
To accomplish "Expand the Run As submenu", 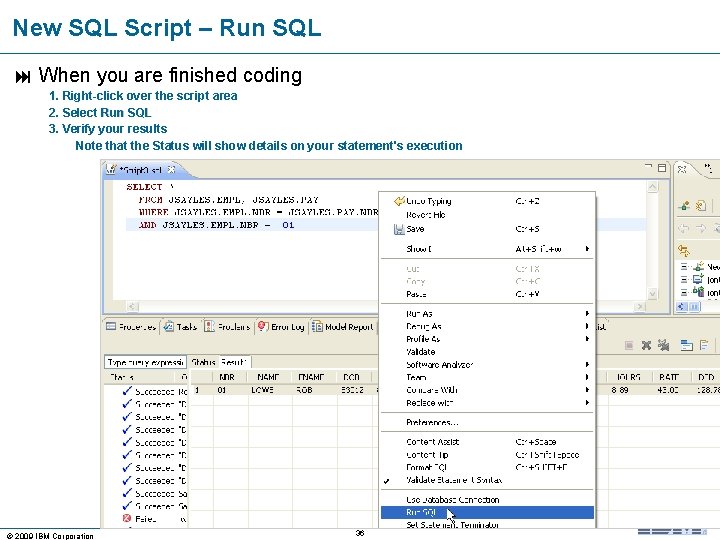I will 487,314.
